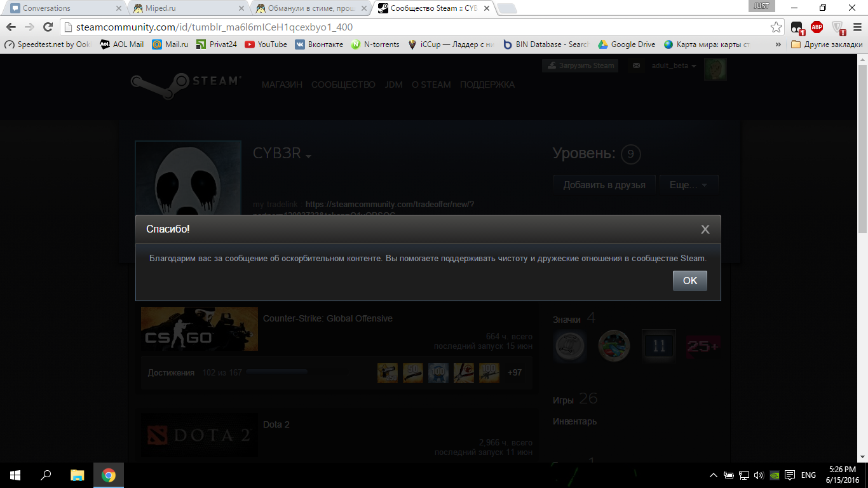Expand the CYB3R name history dropdown
This screenshot has width=868, height=488.
[309, 157]
